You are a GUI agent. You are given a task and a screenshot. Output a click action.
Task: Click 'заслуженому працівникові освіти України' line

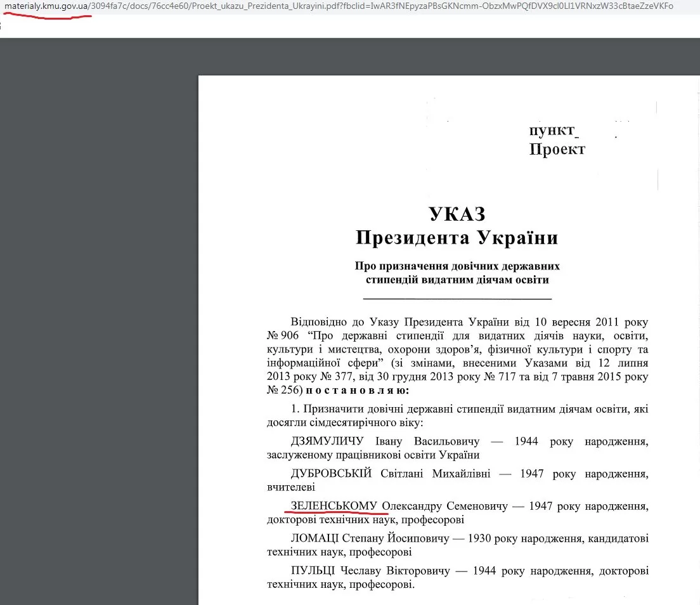(x=373, y=455)
